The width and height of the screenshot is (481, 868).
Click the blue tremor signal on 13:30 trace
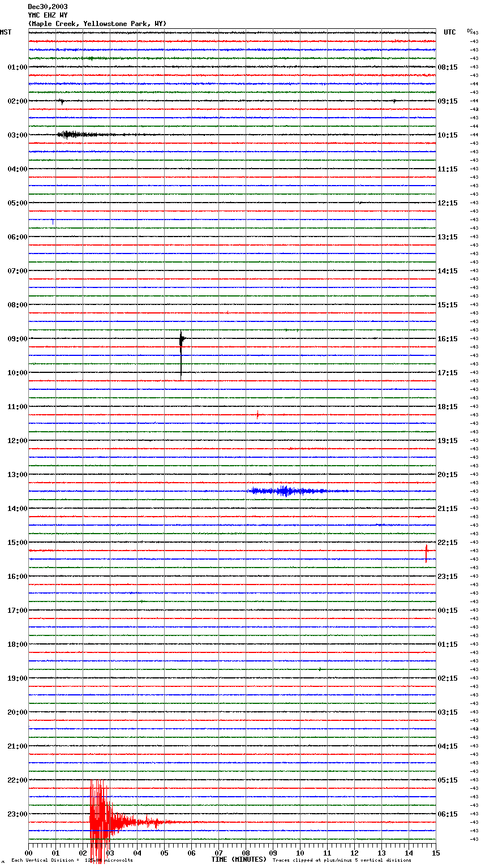coord(287,491)
